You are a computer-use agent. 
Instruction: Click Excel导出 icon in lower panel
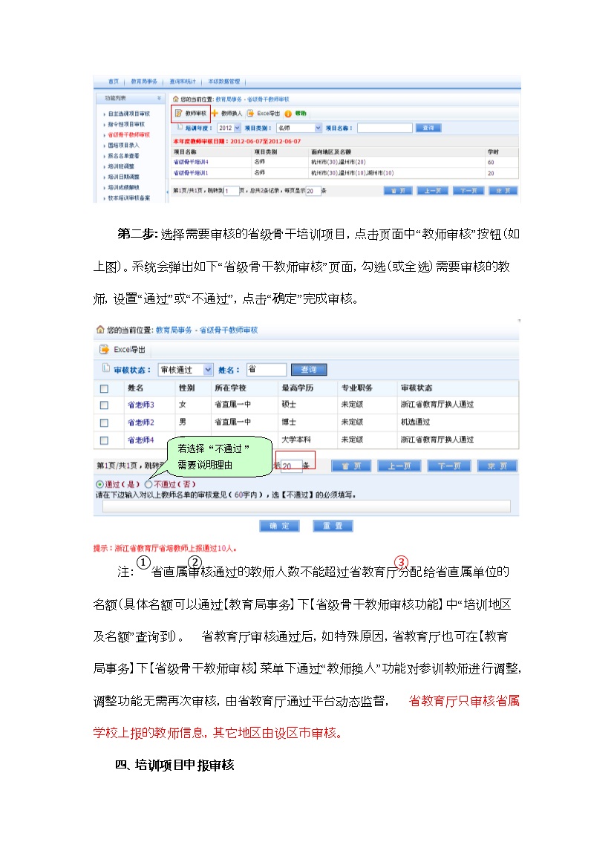pos(105,350)
